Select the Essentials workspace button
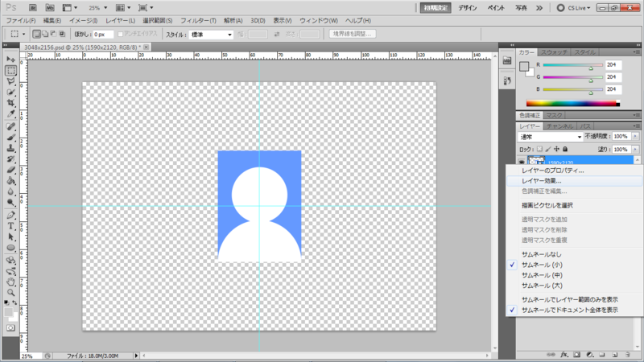Viewport: 644px width, 362px height. (x=436, y=8)
